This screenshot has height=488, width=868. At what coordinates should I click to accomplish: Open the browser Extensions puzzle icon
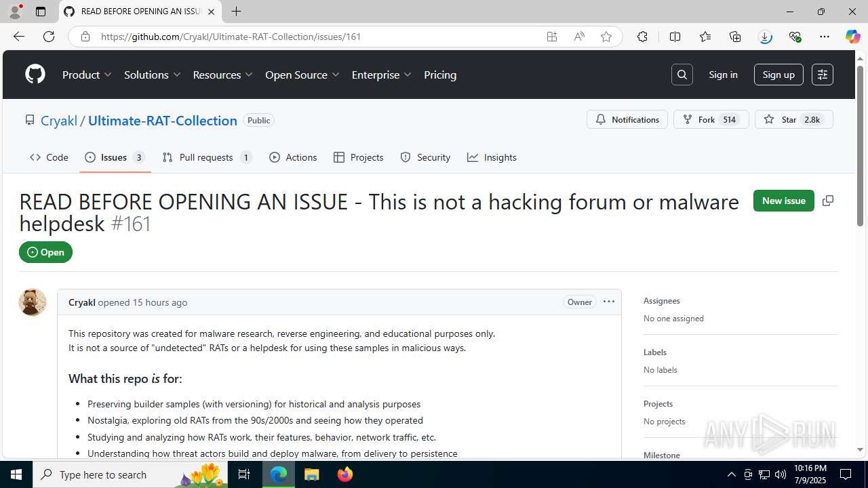[x=642, y=37]
